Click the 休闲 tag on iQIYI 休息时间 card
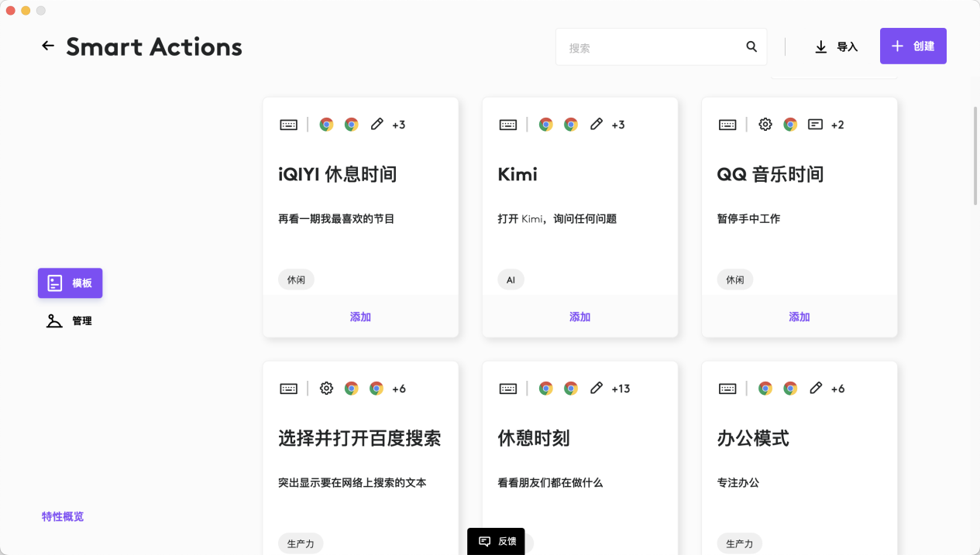The height and width of the screenshot is (555, 980). click(296, 279)
